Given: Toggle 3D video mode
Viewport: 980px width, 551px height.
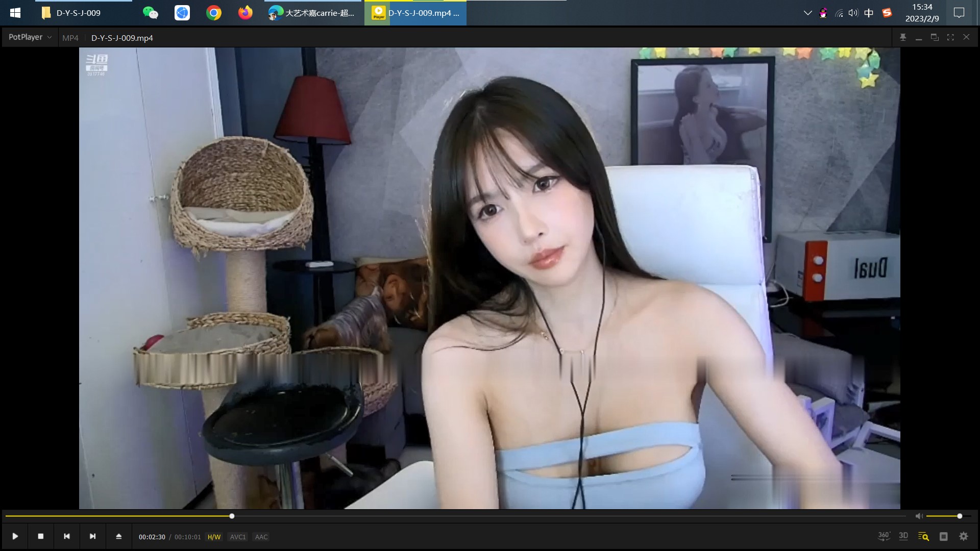Looking at the screenshot, I should 903,536.
